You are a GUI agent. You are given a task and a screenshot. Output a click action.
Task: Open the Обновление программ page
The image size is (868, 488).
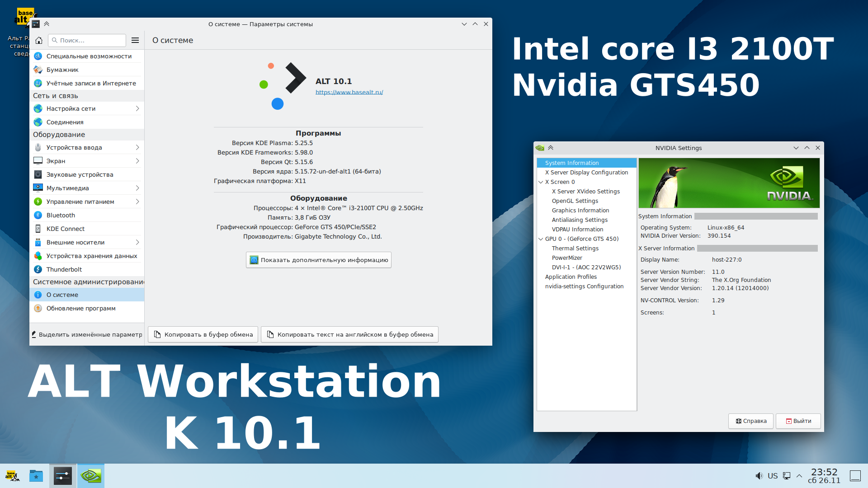click(x=80, y=308)
